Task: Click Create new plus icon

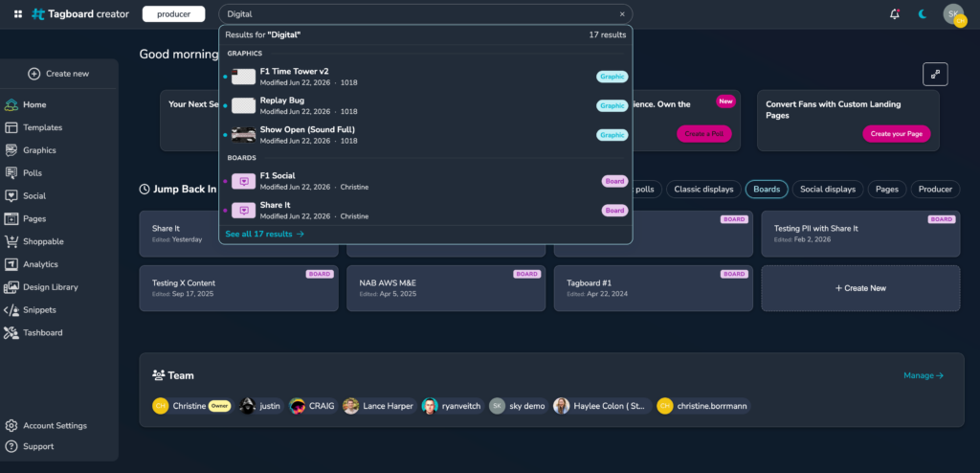Action: point(34,74)
